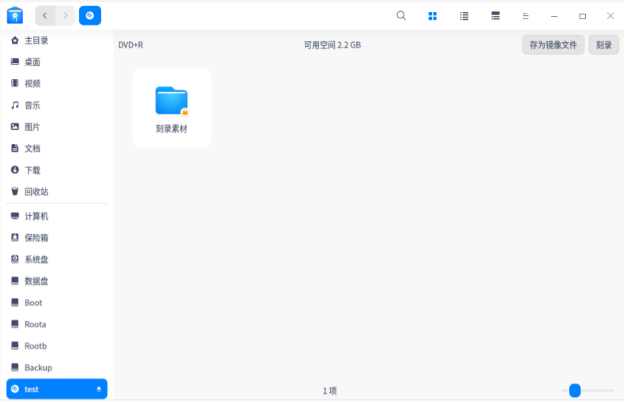
Task: Maximize the file manager window
Action: pos(582,16)
